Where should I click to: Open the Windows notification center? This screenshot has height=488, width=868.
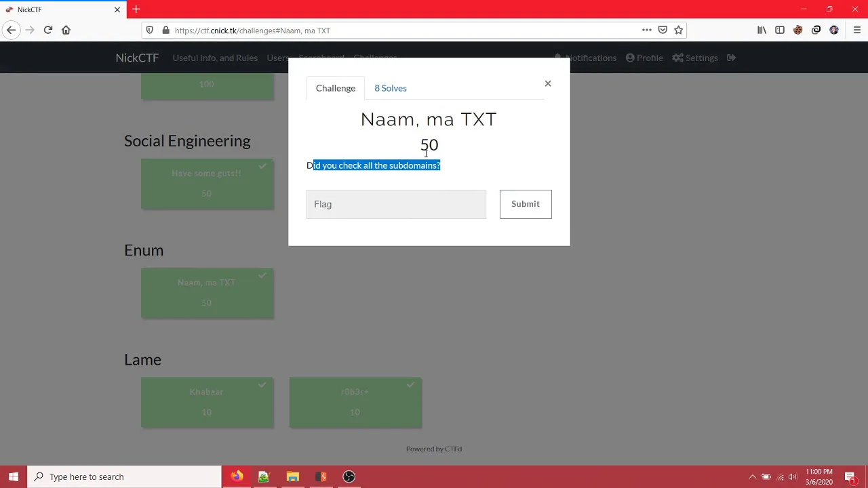[x=850, y=476]
